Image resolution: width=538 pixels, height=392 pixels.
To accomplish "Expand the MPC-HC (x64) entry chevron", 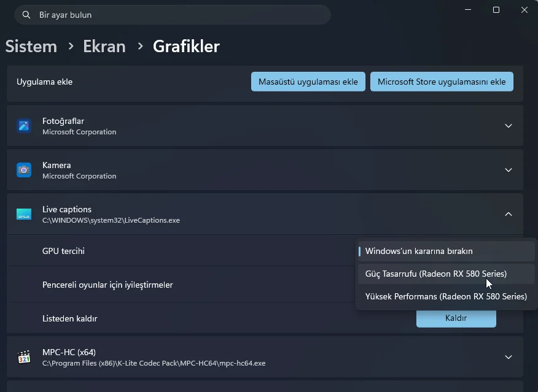I will 509,357.
